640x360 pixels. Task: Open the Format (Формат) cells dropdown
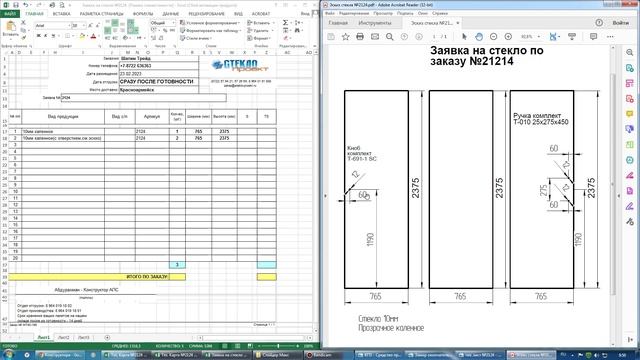[259, 38]
